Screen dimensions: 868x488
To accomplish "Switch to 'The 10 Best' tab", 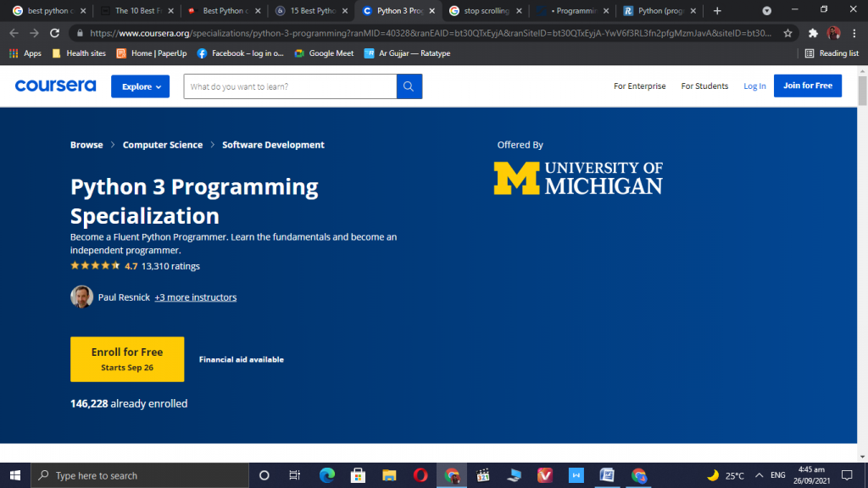I will [136, 10].
